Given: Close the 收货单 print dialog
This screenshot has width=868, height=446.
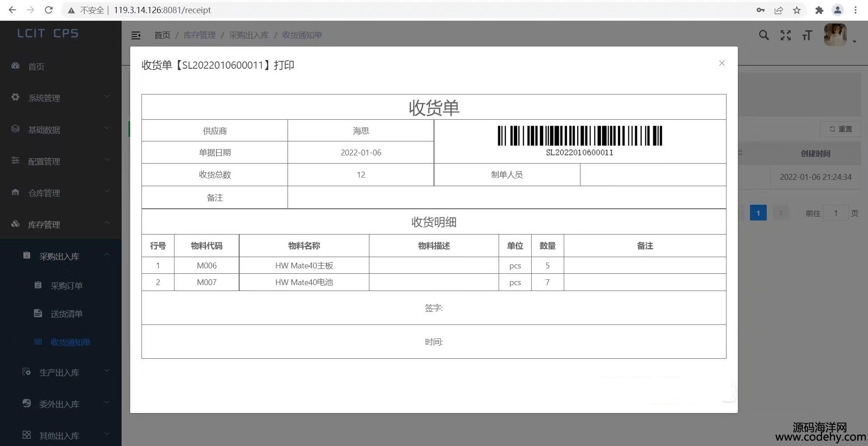Looking at the screenshot, I should (722, 63).
